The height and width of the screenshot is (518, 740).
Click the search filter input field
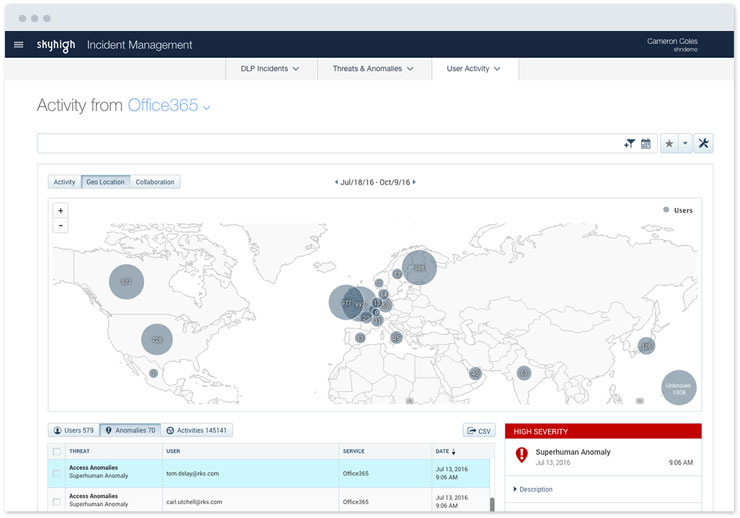coord(329,143)
